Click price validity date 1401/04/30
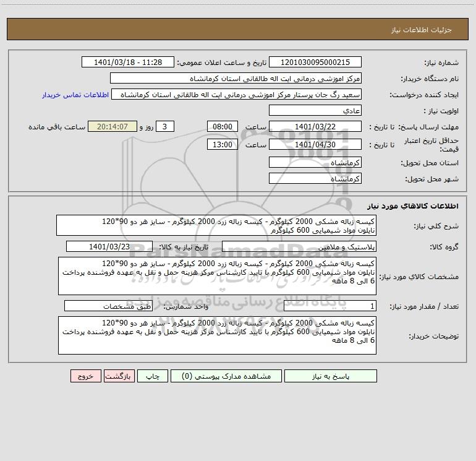 [x=315, y=145]
